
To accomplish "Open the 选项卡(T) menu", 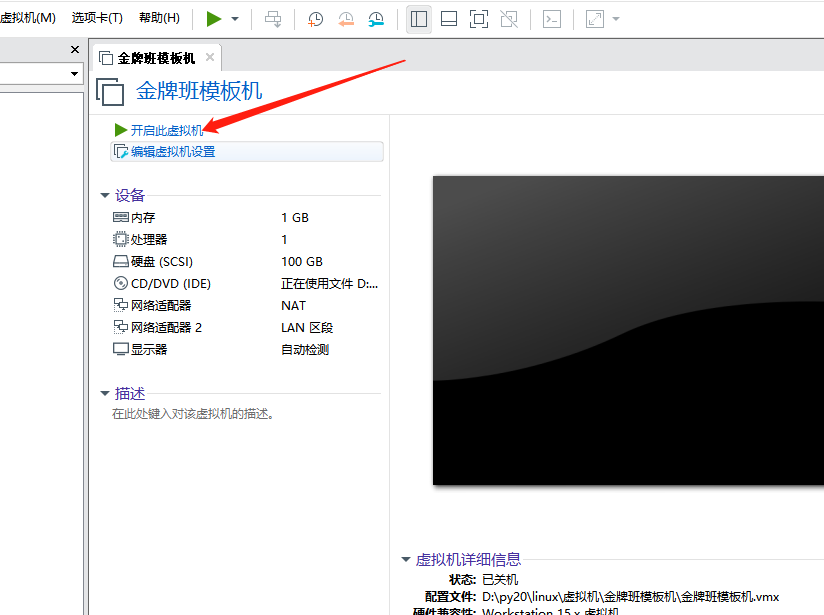I will (97, 18).
